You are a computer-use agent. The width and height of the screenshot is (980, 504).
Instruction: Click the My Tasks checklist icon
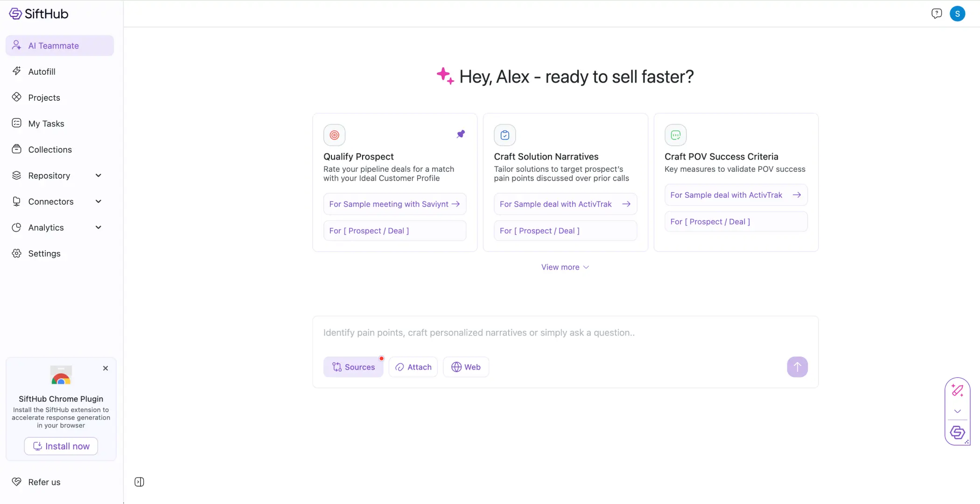[17, 123]
